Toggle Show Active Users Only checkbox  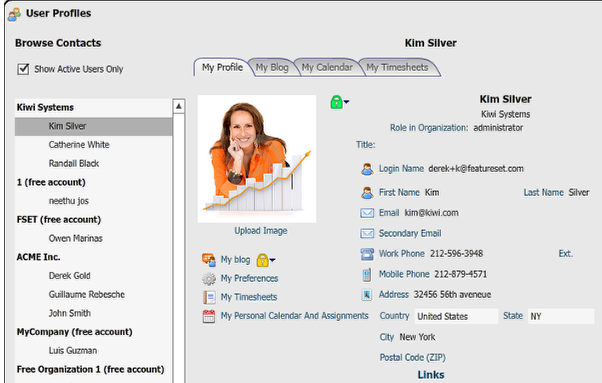[23, 69]
